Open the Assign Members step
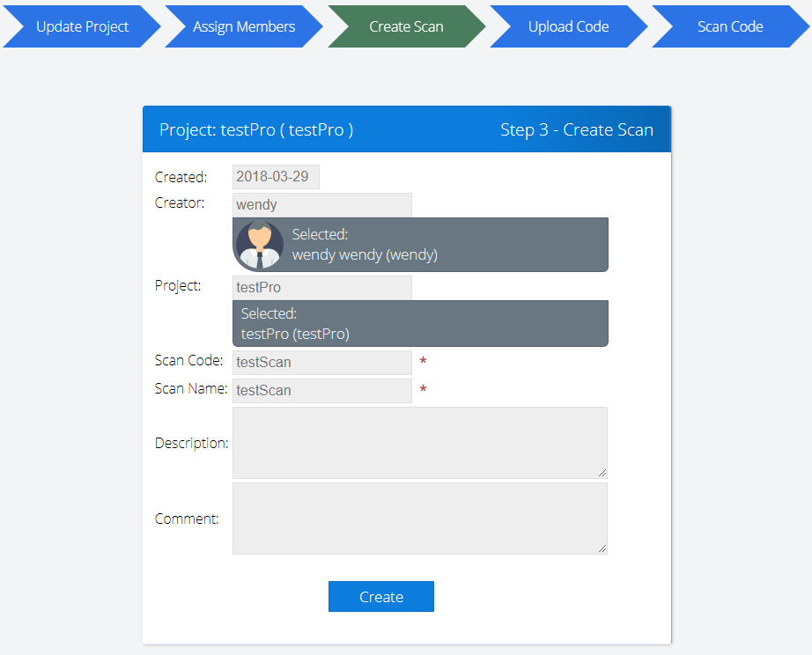 coord(244,26)
